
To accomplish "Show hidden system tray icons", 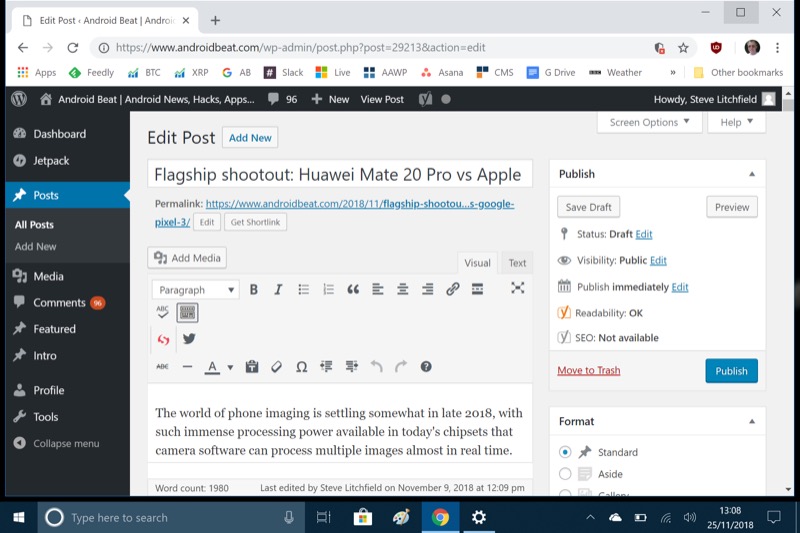I will coord(590,517).
